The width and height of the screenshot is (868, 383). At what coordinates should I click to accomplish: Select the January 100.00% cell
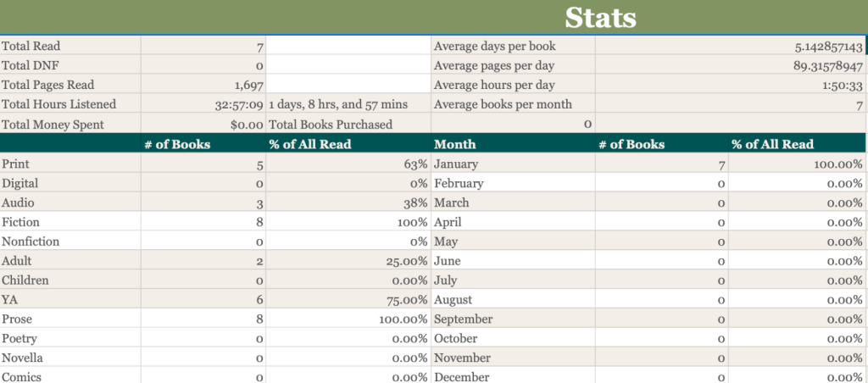point(838,164)
